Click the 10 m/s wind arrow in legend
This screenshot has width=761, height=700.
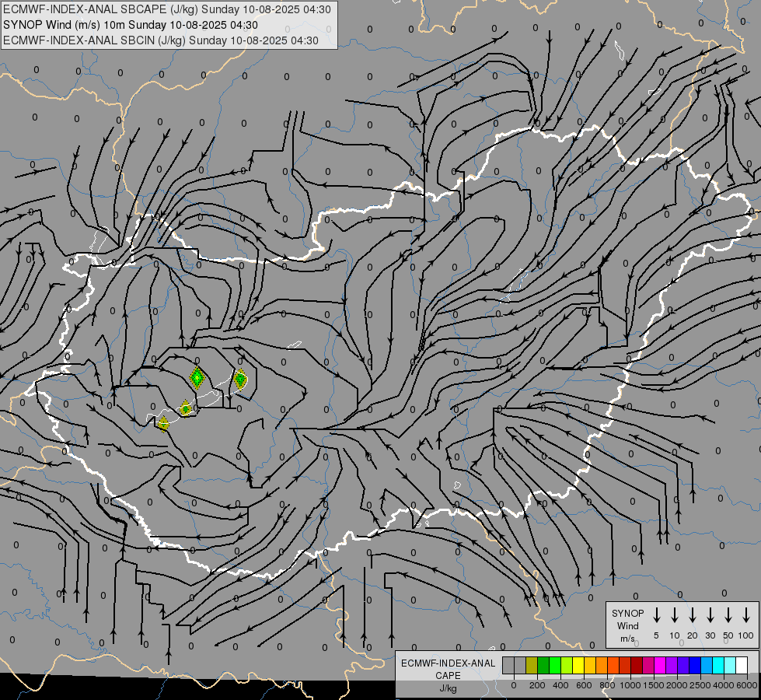pyautogui.click(x=674, y=615)
